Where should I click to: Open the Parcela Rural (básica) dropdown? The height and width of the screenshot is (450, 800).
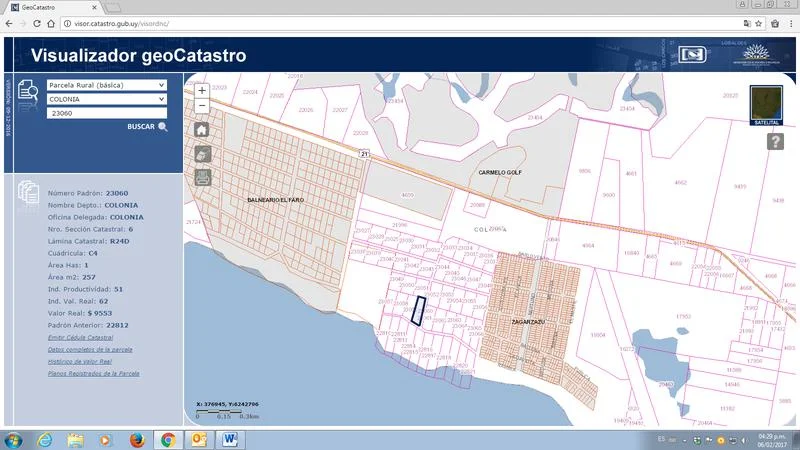(107, 85)
